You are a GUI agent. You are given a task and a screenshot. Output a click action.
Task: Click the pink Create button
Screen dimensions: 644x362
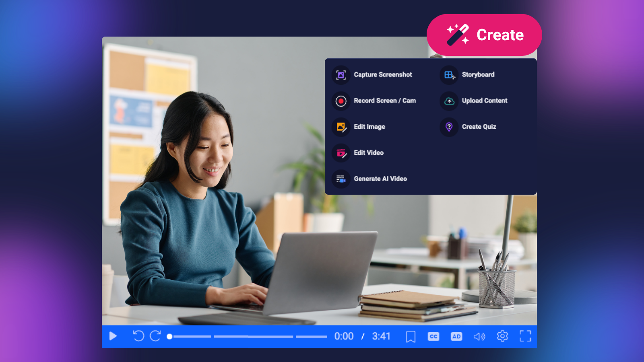(484, 35)
